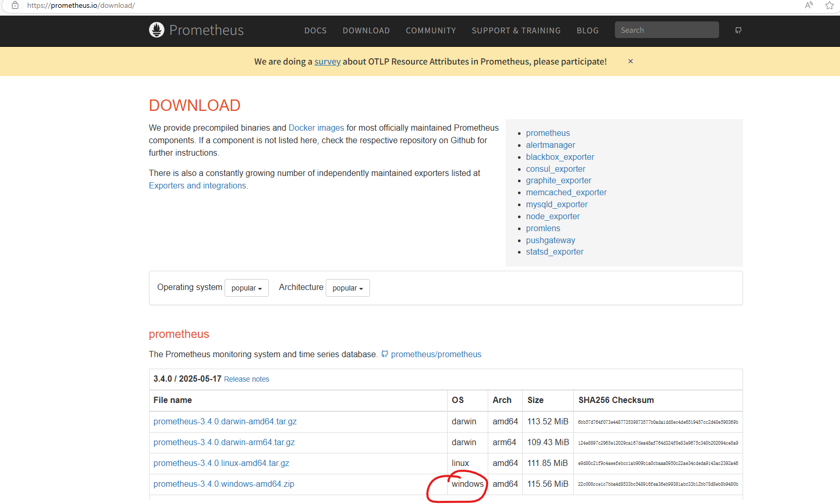Viewport: 840px width, 504px height.
Task: Jump to mysqld_exporter section
Action: tap(557, 205)
